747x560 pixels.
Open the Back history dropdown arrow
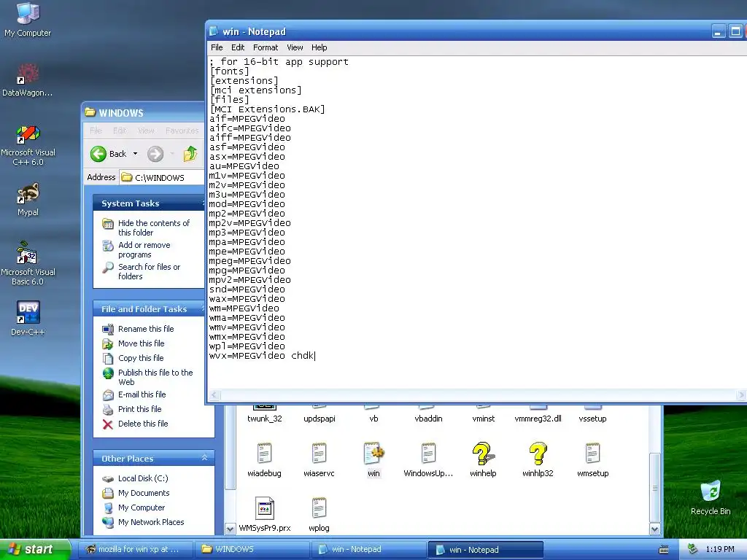pyautogui.click(x=135, y=154)
